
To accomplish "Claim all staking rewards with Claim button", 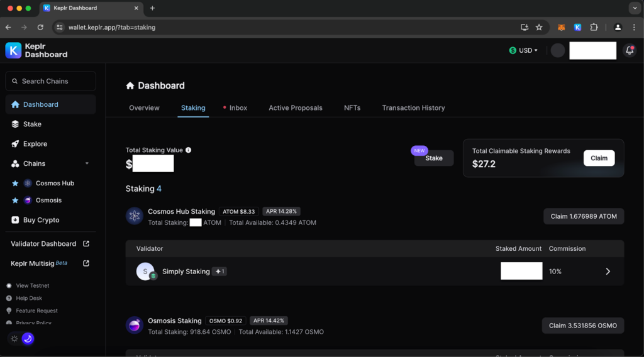I will [x=599, y=158].
